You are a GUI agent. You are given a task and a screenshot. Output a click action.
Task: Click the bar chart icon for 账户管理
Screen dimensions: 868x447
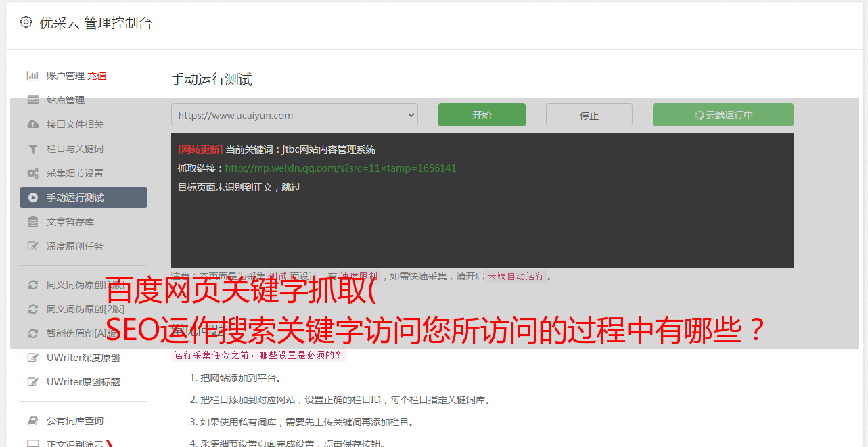(x=32, y=76)
